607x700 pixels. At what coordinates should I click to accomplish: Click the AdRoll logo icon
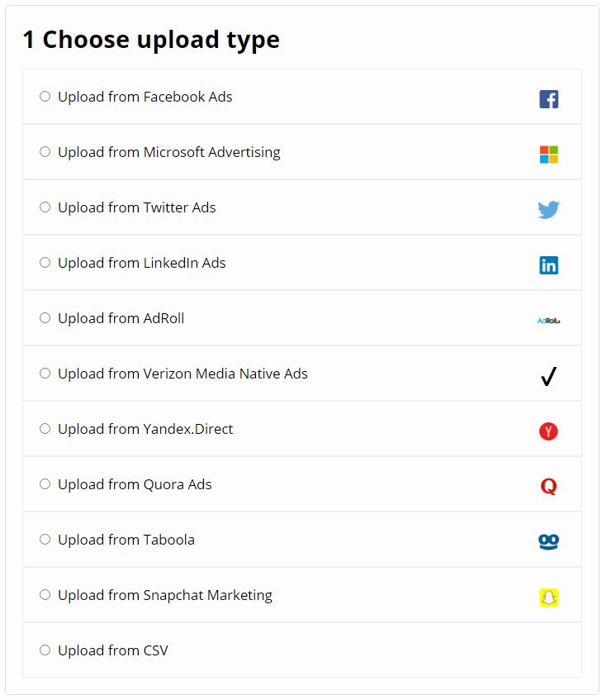(x=548, y=321)
